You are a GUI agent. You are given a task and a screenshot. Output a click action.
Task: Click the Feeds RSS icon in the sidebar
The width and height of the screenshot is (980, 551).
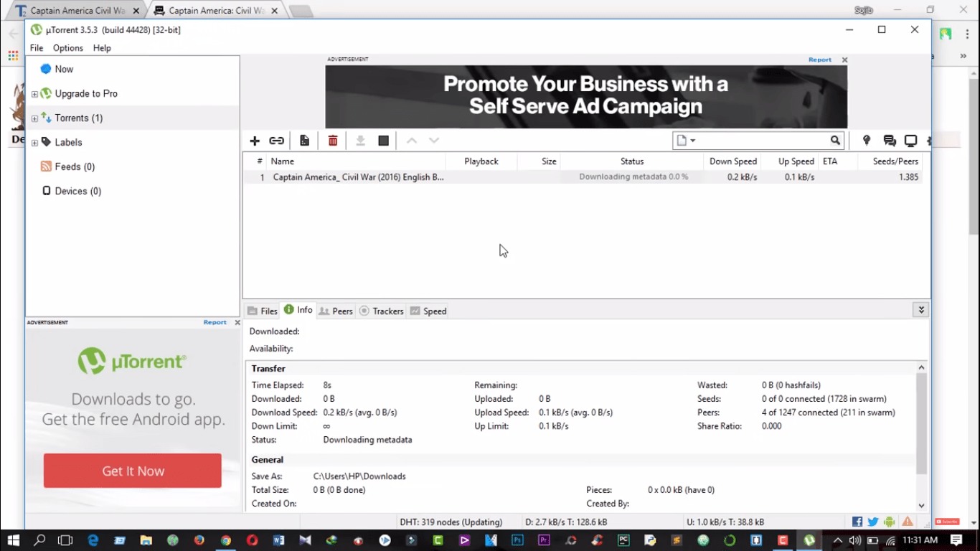[x=46, y=166]
